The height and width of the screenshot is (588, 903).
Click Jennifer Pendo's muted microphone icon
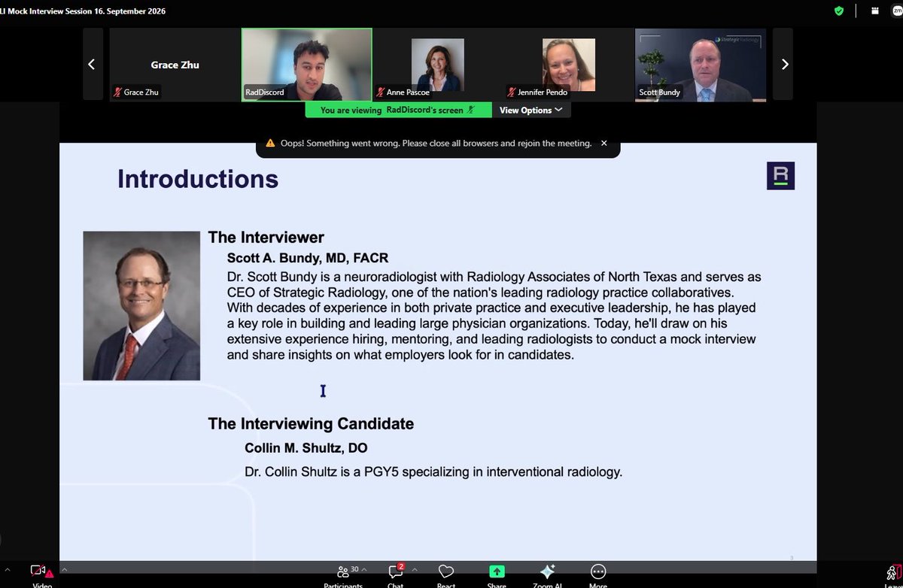point(512,92)
